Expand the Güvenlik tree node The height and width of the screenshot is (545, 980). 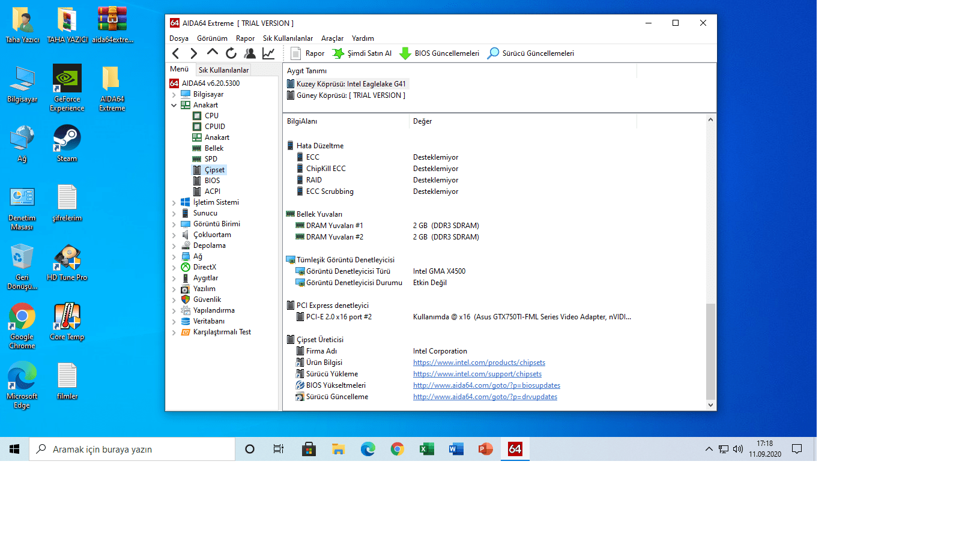click(x=174, y=300)
